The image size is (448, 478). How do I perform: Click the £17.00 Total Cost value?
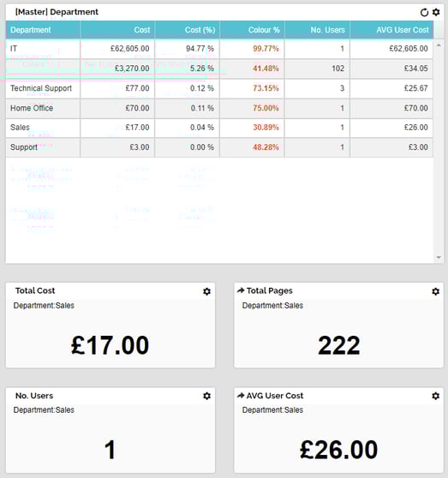coord(110,345)
